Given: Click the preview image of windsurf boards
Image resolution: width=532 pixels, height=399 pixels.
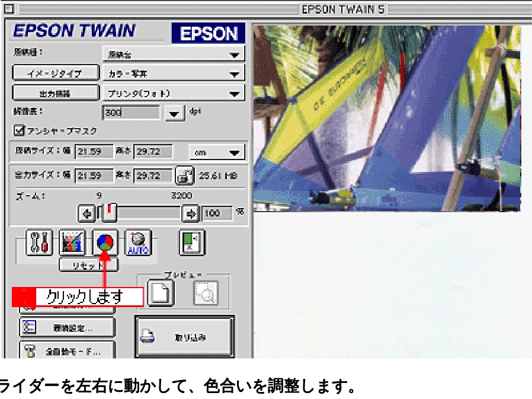Looking at the screenshot, I should pos(387,118).
